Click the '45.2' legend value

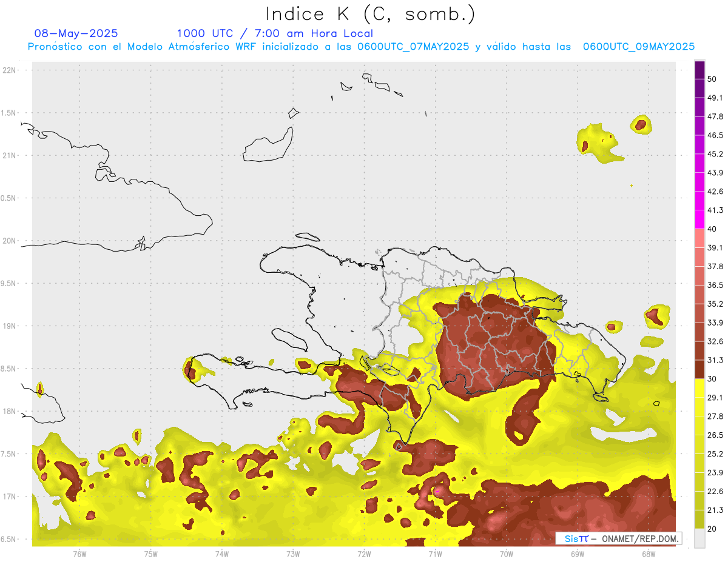coord(715,154)
